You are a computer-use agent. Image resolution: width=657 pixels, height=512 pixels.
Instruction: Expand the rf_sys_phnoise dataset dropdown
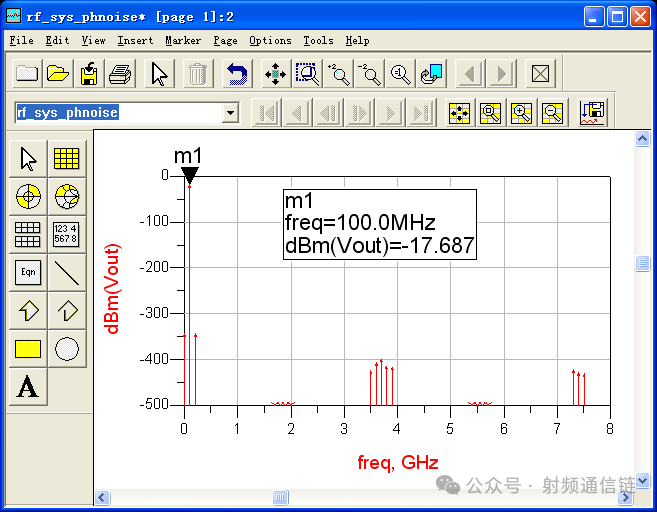click(230, 112)
